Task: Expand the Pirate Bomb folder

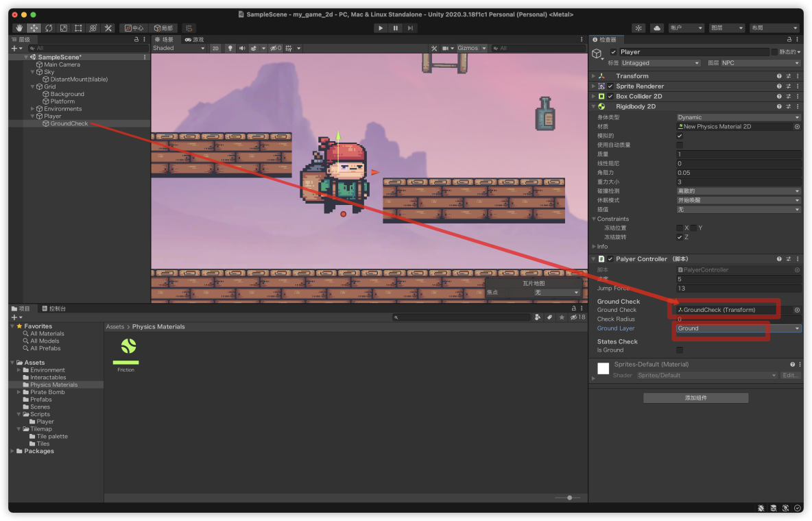Action: (x=19, y=392)
